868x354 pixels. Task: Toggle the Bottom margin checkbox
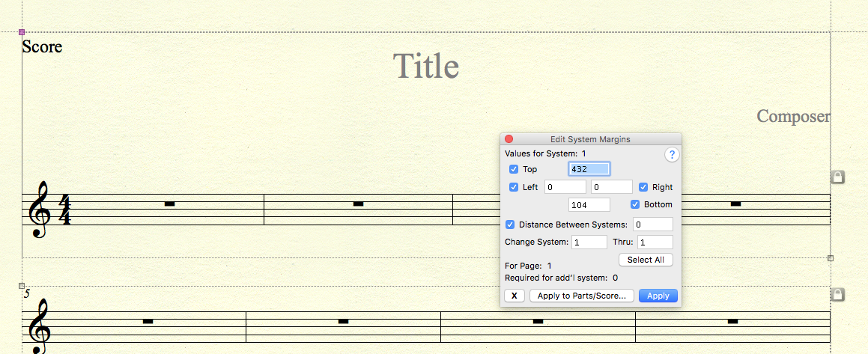(x=635, y=204)
